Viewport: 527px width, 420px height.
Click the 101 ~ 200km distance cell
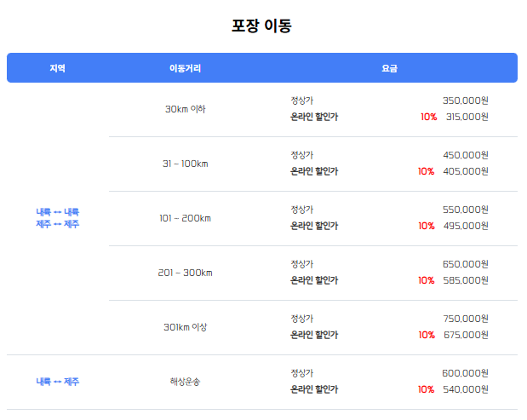185,218
